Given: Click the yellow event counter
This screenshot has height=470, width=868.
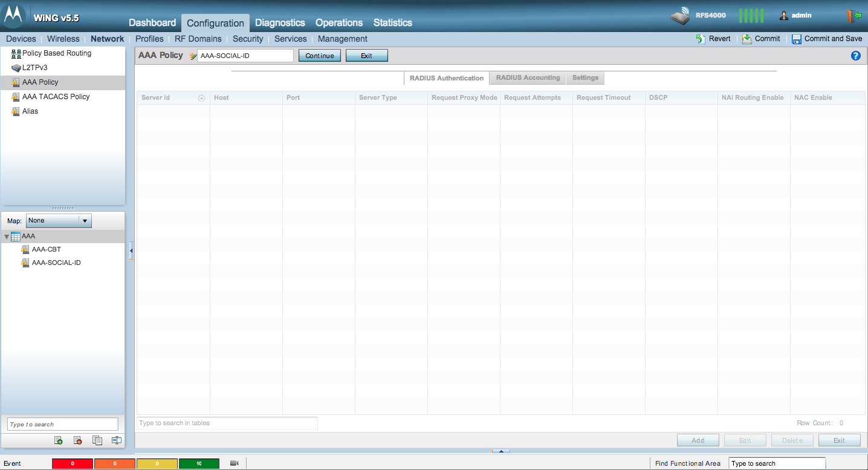Looking at the screenshot, I should (x=157, y=463).
